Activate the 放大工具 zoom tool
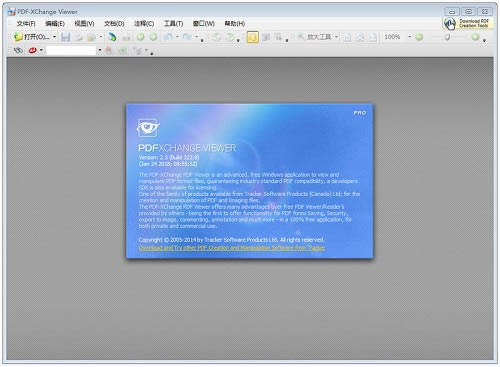 [x=314, y=37]
